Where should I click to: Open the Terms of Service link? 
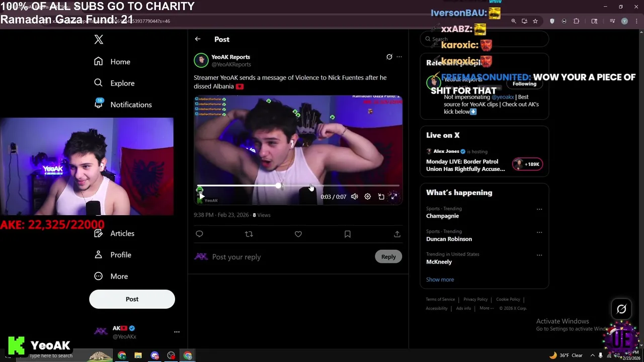pyautogui.click(x=440, y=299)
